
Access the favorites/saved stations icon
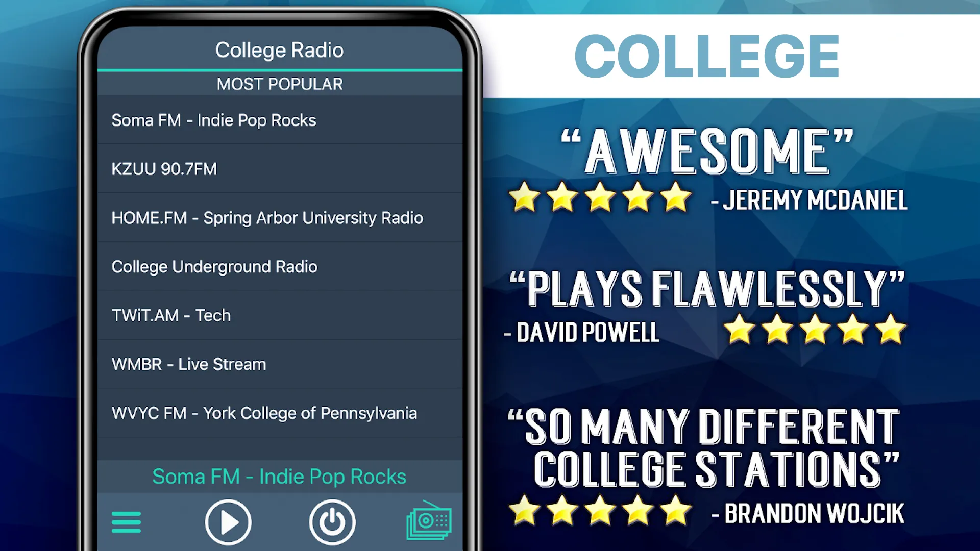click(431, 520)
